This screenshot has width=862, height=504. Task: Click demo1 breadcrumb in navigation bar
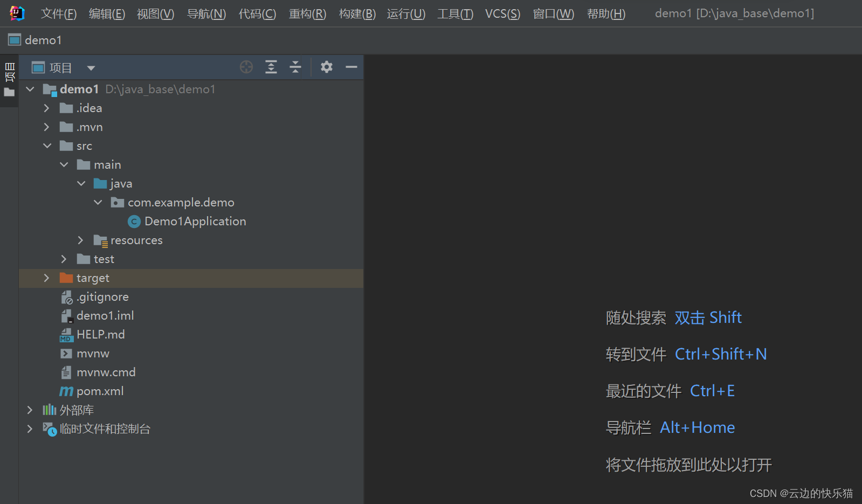[43, 40]
